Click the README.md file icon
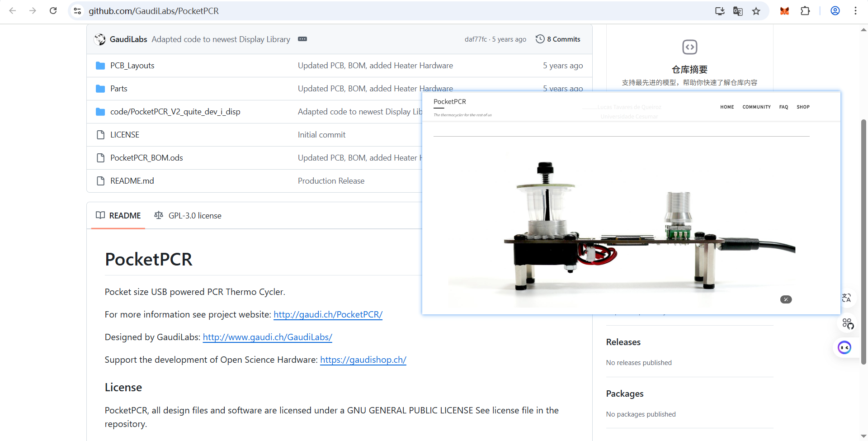 pos(100,181)
